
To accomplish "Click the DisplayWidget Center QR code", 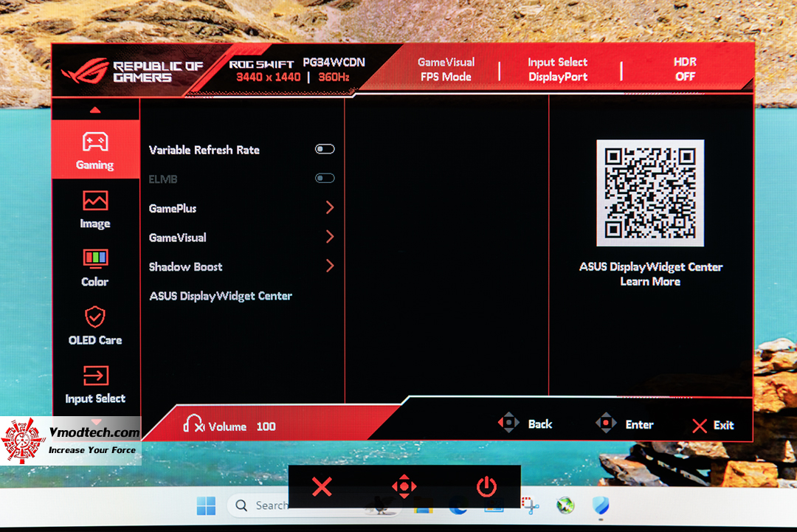I will [650, 193].
